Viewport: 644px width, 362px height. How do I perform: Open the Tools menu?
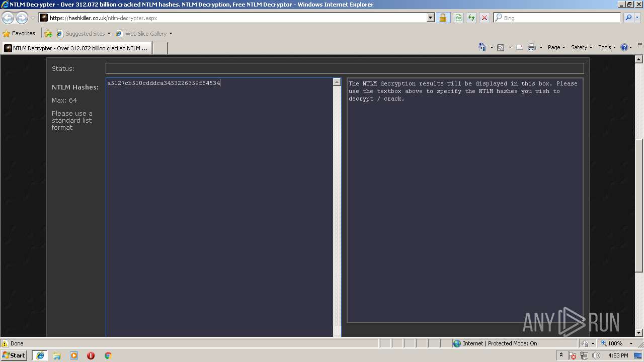607,47
